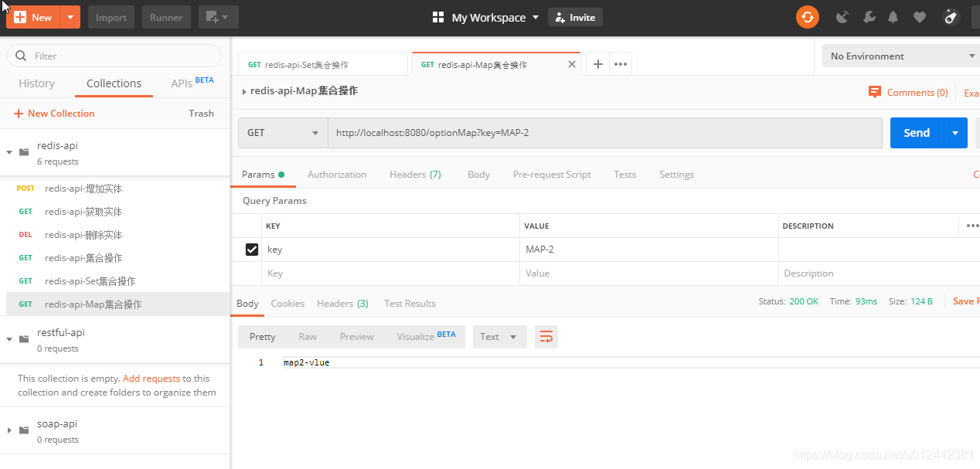Open the response Cookies tab
Viewport: 980px width, 469px height.
point(288,303)
